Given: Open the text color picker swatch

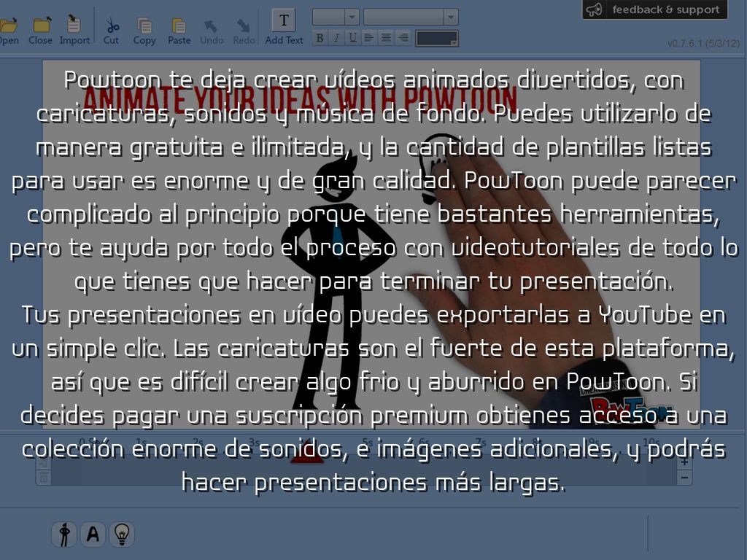Looking at the screenshot, I should coord(437,39).
